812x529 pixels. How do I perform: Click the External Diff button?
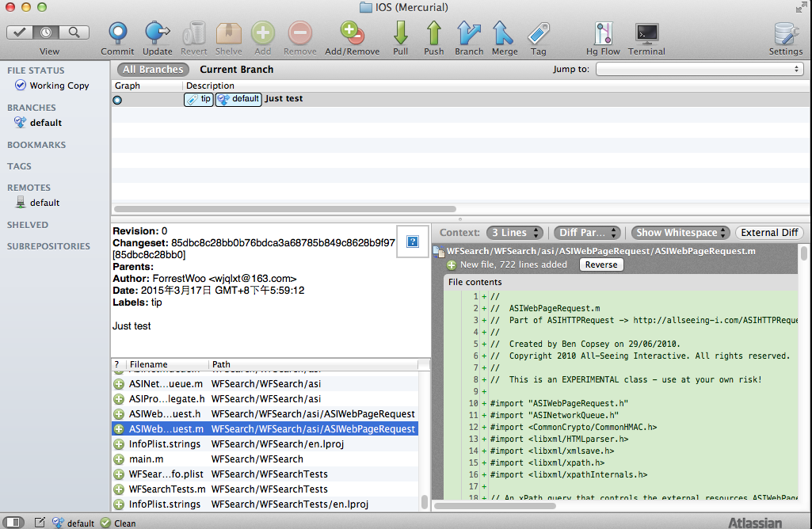pyautogui.click(x=769, y=233)
